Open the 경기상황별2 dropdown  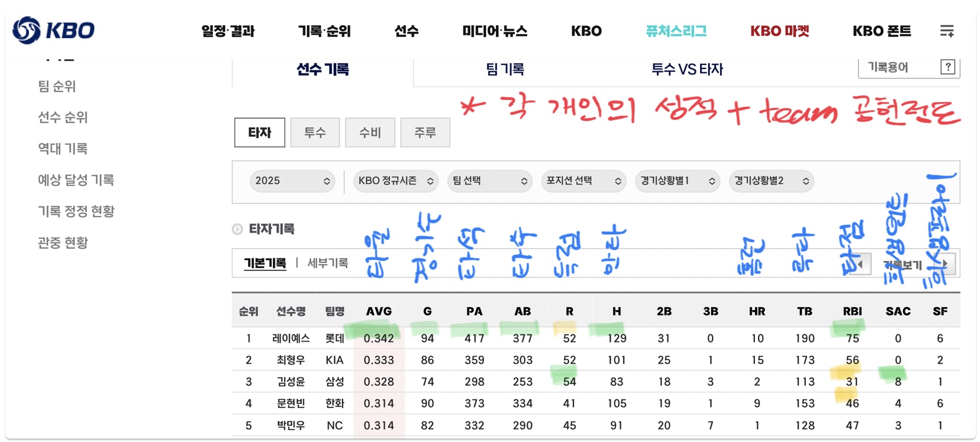click(x=772, y=181)
